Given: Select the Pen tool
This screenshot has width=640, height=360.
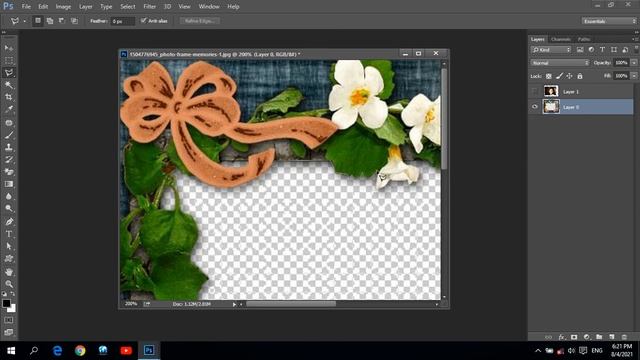Looking at the screenshot, I should (9, 222).
